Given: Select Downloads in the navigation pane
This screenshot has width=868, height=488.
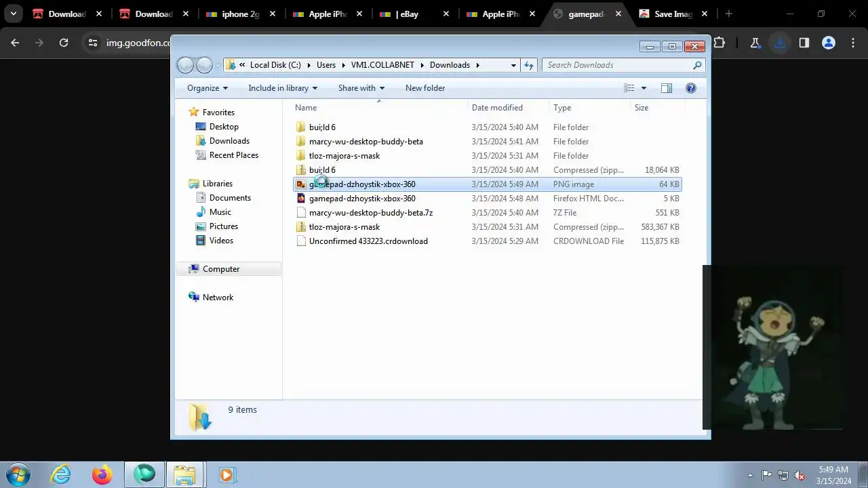Looking at the screenshot, I should [229, 141].
